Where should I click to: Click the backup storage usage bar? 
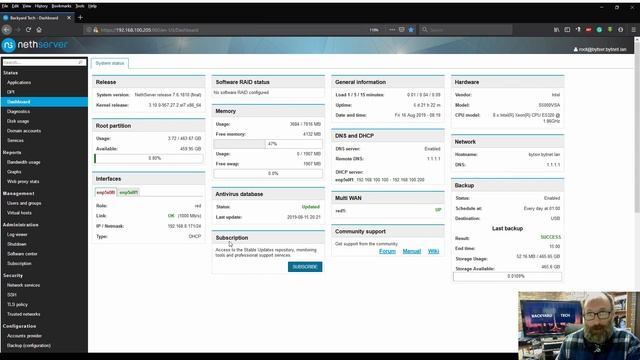(x=507, y=276)
